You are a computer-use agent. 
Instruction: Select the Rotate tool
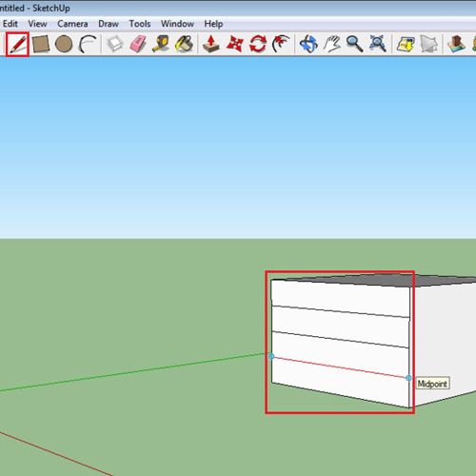coord(258,44)
